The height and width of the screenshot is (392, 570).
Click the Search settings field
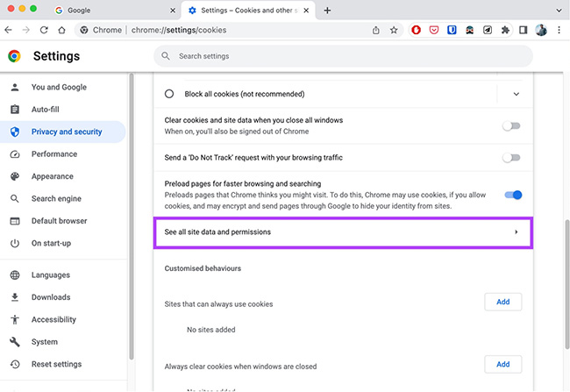[343, 56]
